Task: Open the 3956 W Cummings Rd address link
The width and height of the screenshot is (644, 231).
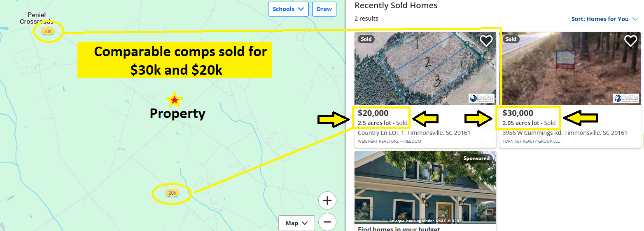Action: pos(565,133)
